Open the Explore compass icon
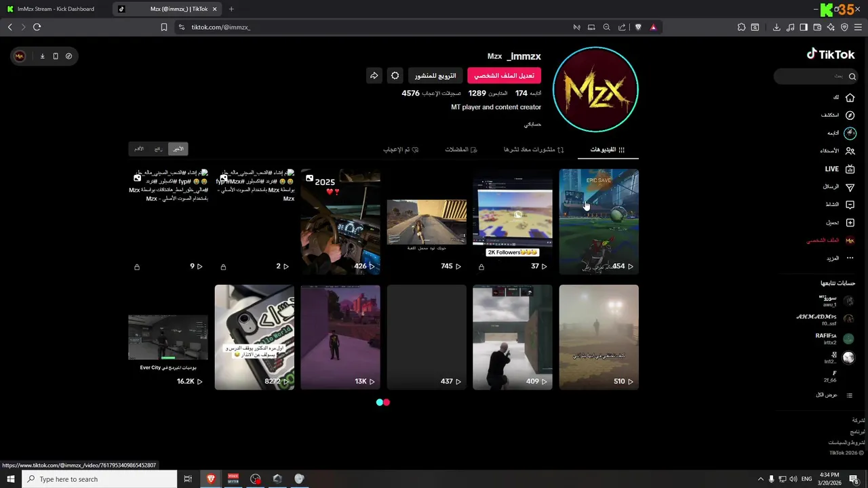 click(x=850, y=115)
